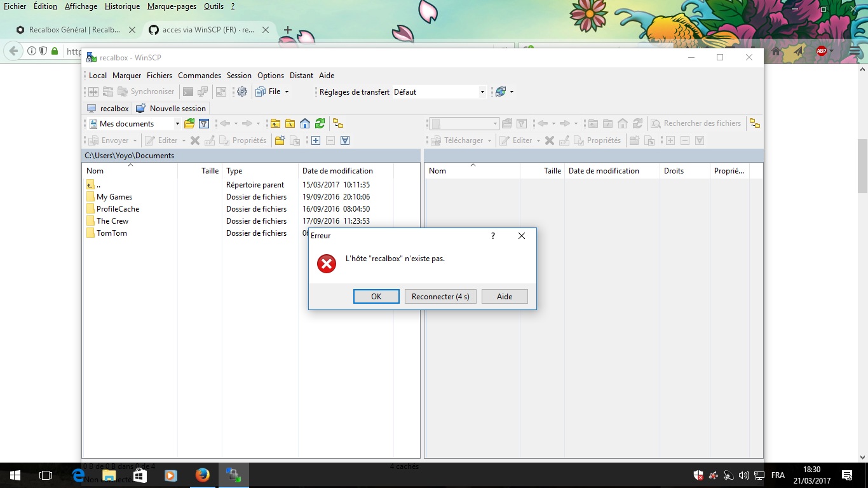Click the Adblock Plus ABP icon
Screen dimensions: 868x488
click(x=822, y=51)
